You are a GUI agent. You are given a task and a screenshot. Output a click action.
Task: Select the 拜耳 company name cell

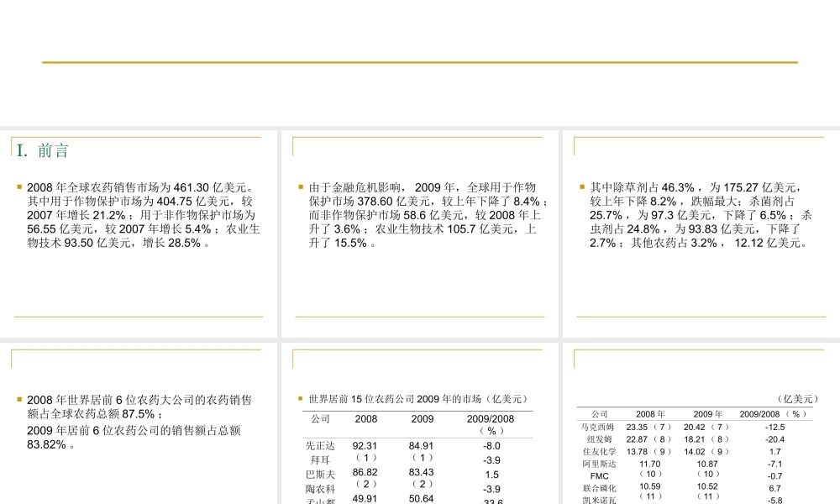click(x=320, y=459)
